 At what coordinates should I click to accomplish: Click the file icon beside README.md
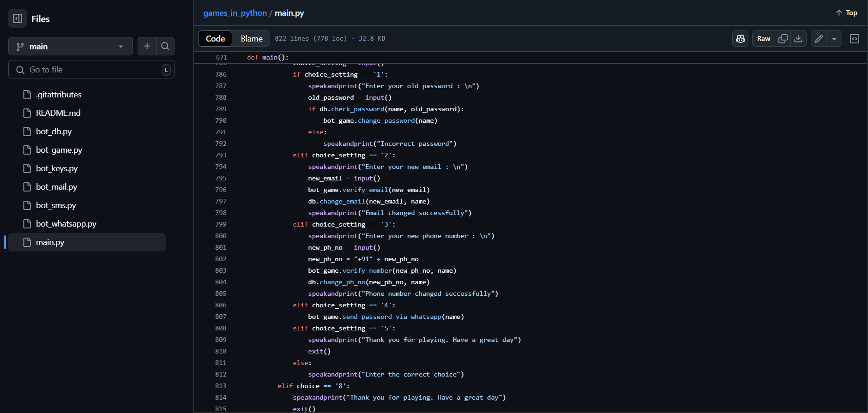pos(27,113)
